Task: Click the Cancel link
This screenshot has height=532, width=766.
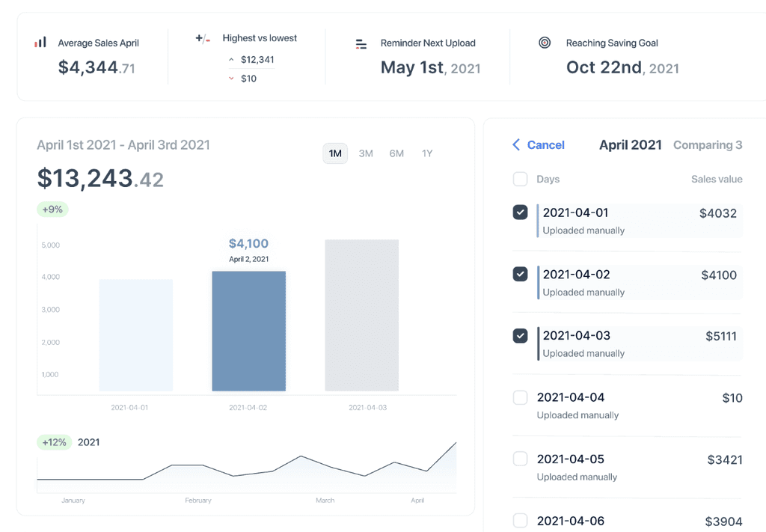Action: [545, 145]
